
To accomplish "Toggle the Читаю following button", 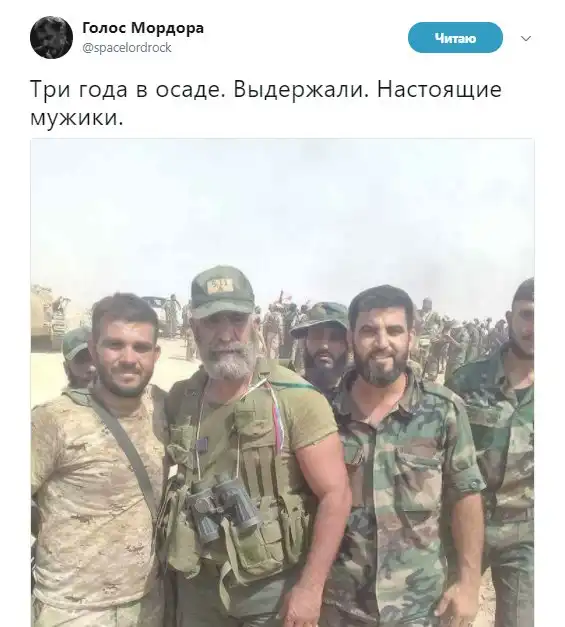I will click(455, 38).
